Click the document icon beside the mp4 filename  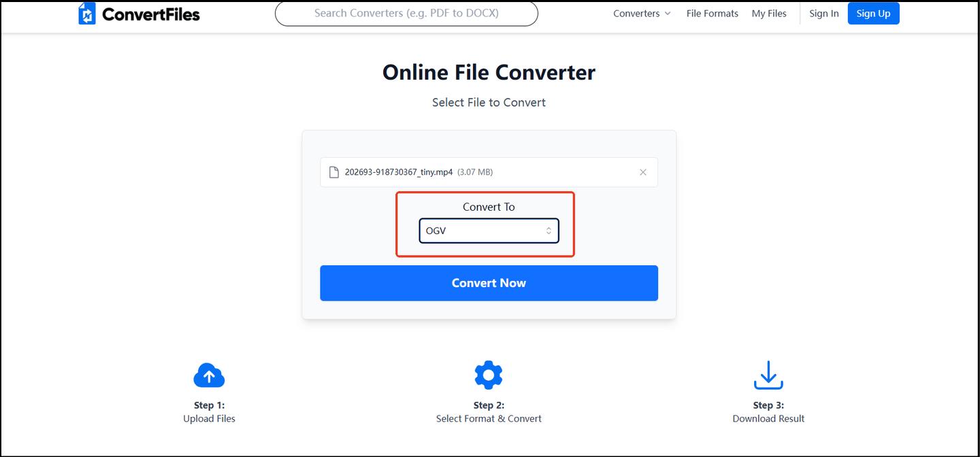point(333,171)
